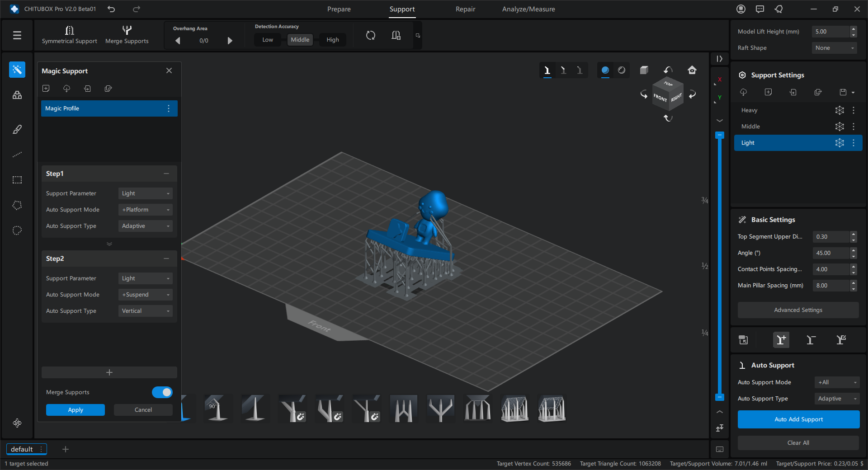Click the top handle of layer slider

[x=719, y=135]
